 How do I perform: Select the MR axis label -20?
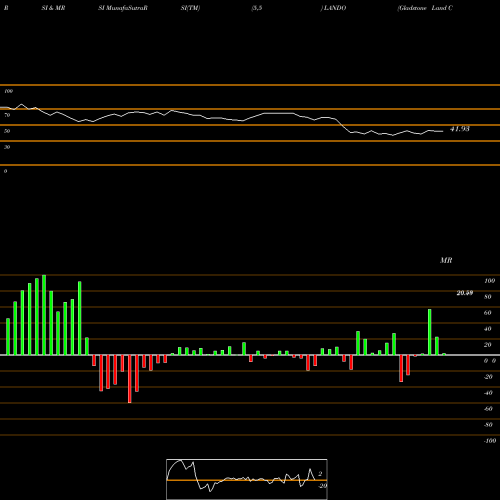488,377
